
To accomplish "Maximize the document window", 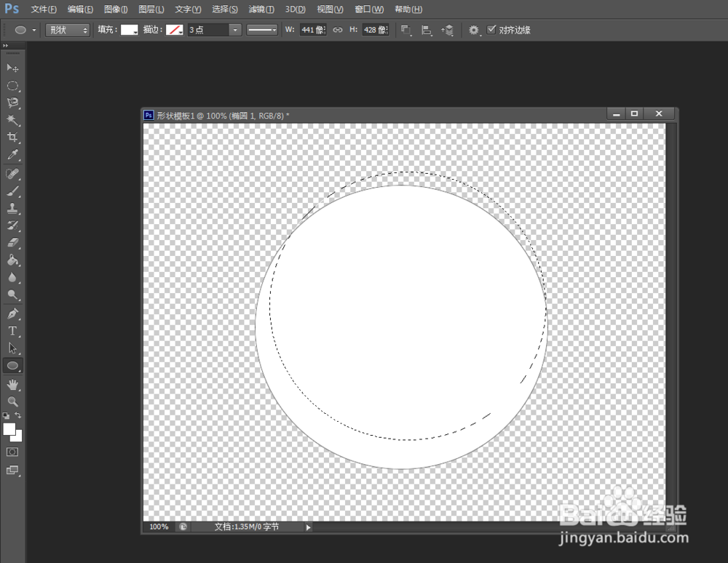I will [x=634, y=113].
